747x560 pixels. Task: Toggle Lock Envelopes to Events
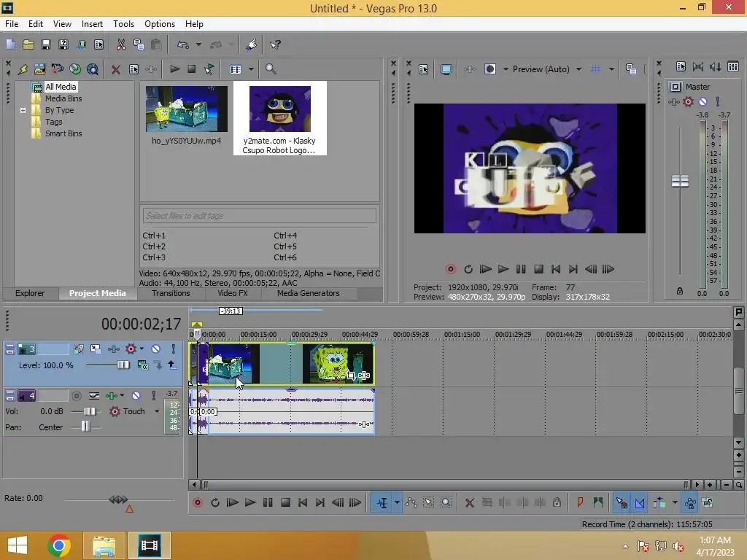point(690,502)
